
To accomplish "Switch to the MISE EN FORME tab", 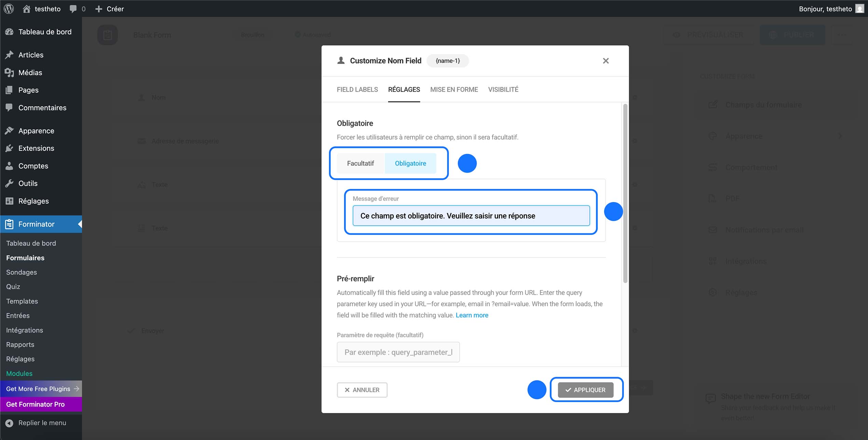I will tap(454, 89).
